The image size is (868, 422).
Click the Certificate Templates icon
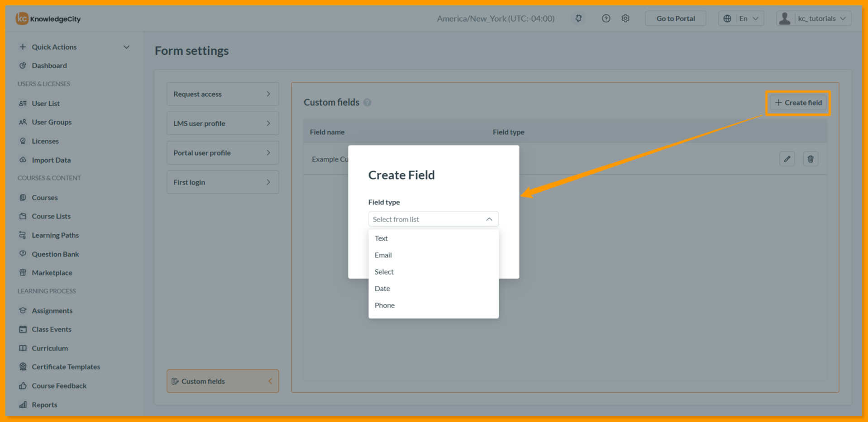(23, 367)
